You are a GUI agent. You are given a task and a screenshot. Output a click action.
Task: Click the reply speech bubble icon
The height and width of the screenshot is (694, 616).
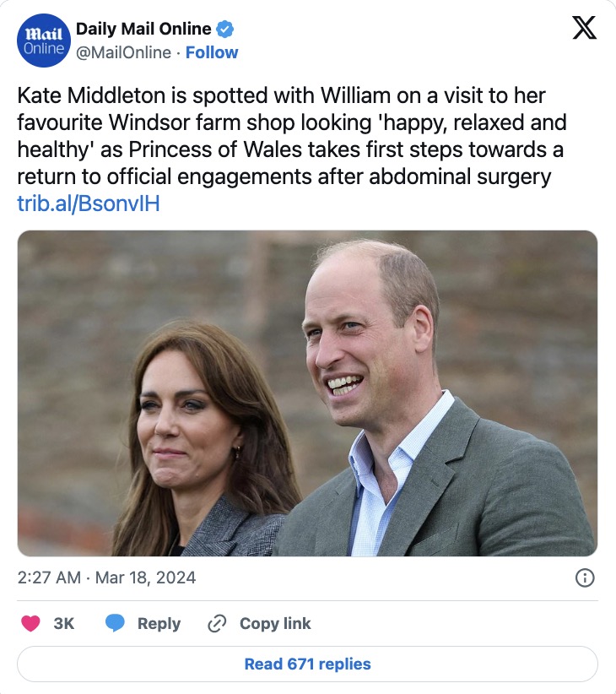115,624
